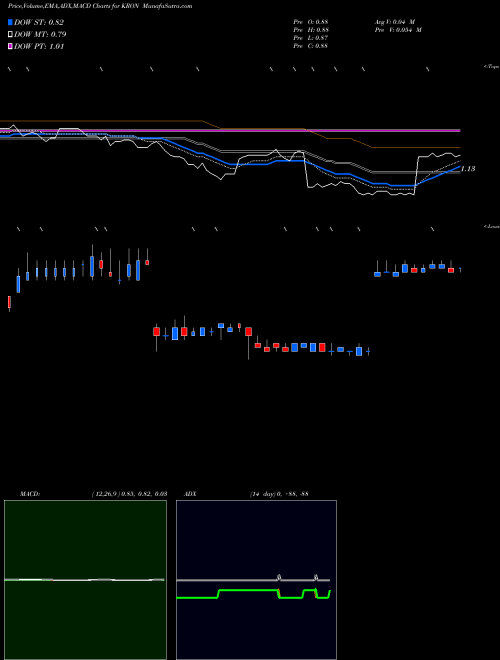Click the ADX '(14 day) 0, +88, -88' values
The image size is (500, 660).
(279, 494)
